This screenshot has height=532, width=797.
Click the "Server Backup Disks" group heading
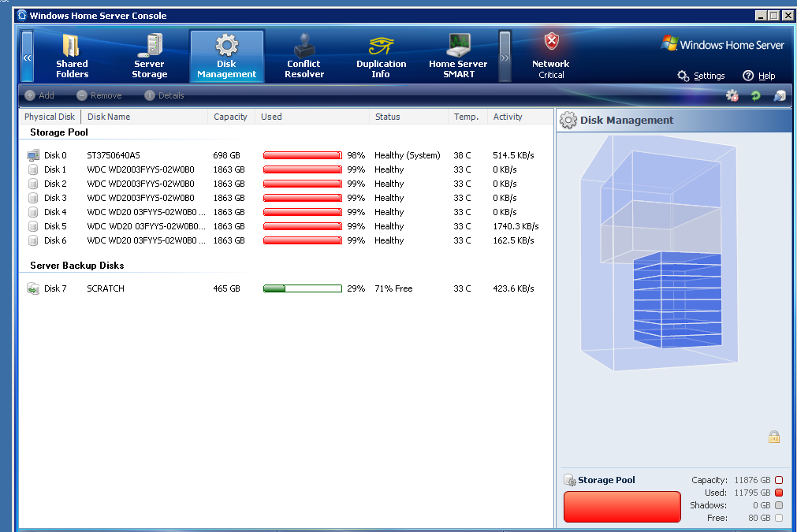[x=77, y=266]
